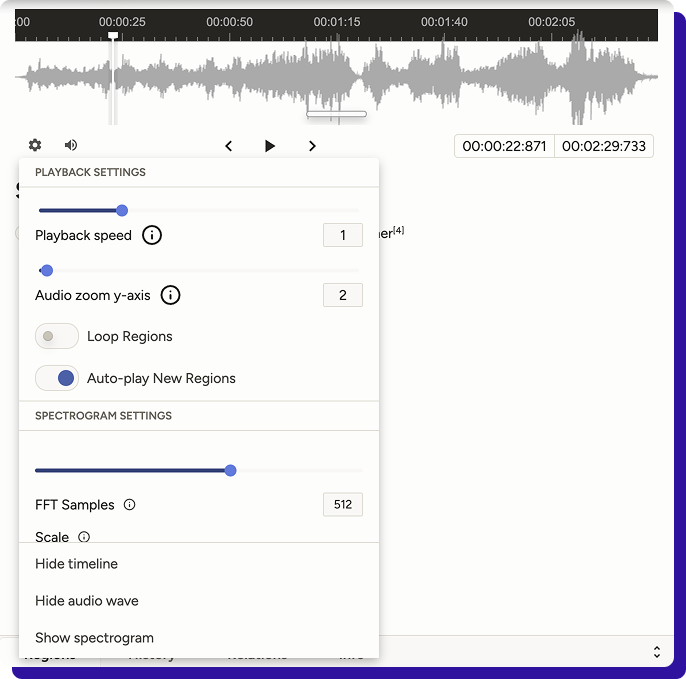Screen dimensions: 686x679
Task: Edit the Playback speed value field
Action: [343, 235]
